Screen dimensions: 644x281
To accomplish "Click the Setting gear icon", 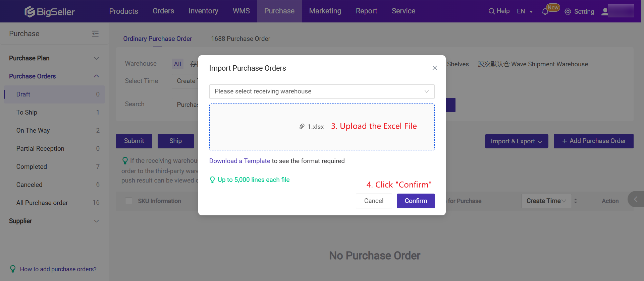I will pos(568,12).
